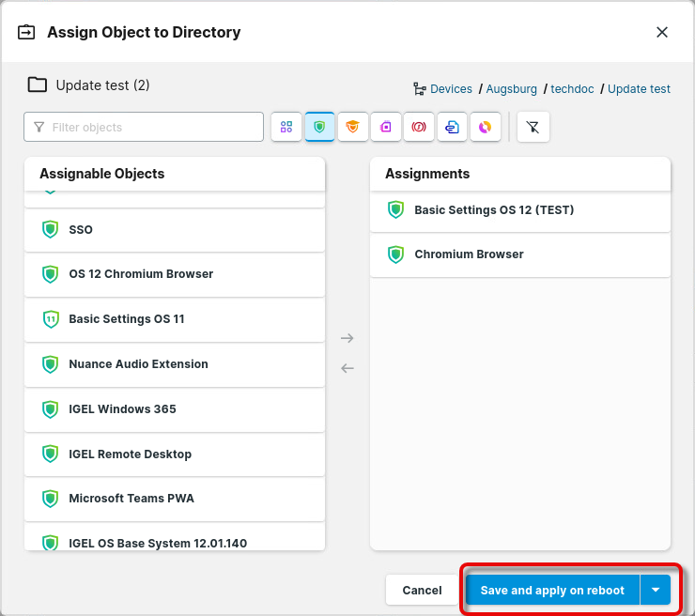The image size is (695, 616).
Task: Select IGEL Windows 365 from assignable objects
Action: point(122,409)
